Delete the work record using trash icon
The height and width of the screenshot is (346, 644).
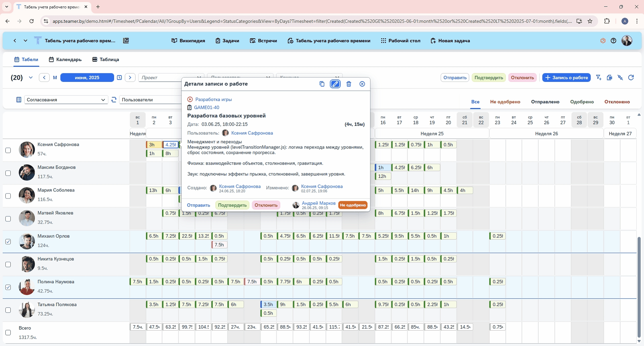point(349,84)
